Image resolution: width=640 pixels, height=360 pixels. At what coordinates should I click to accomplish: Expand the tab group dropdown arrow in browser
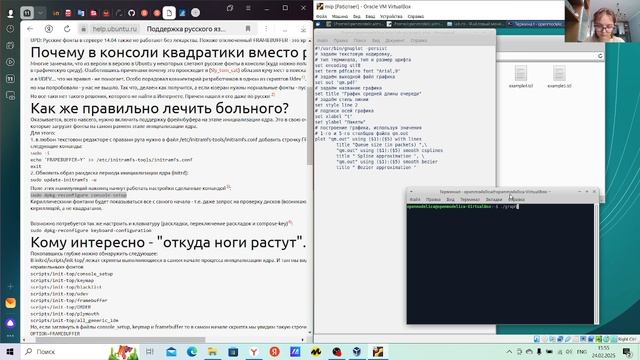(40, 13)
